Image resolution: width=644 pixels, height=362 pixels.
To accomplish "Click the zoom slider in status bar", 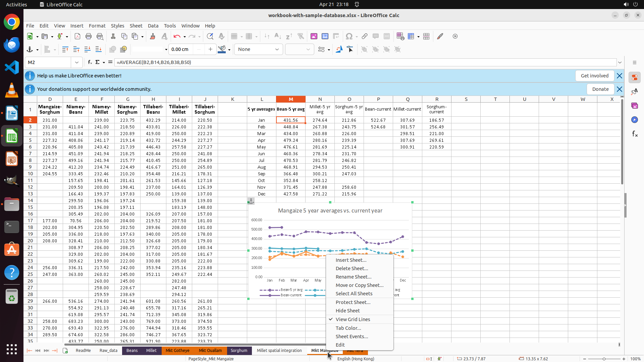I will tap(604, 359).
